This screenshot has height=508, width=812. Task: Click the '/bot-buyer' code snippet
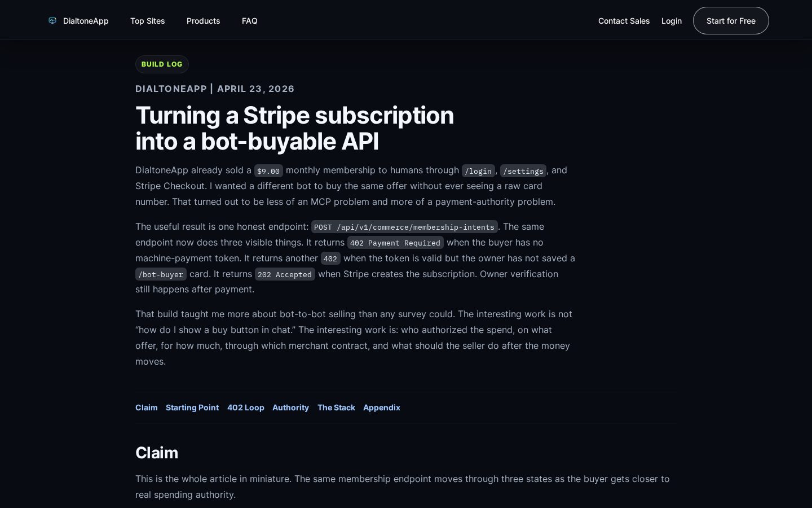[161, 274]
